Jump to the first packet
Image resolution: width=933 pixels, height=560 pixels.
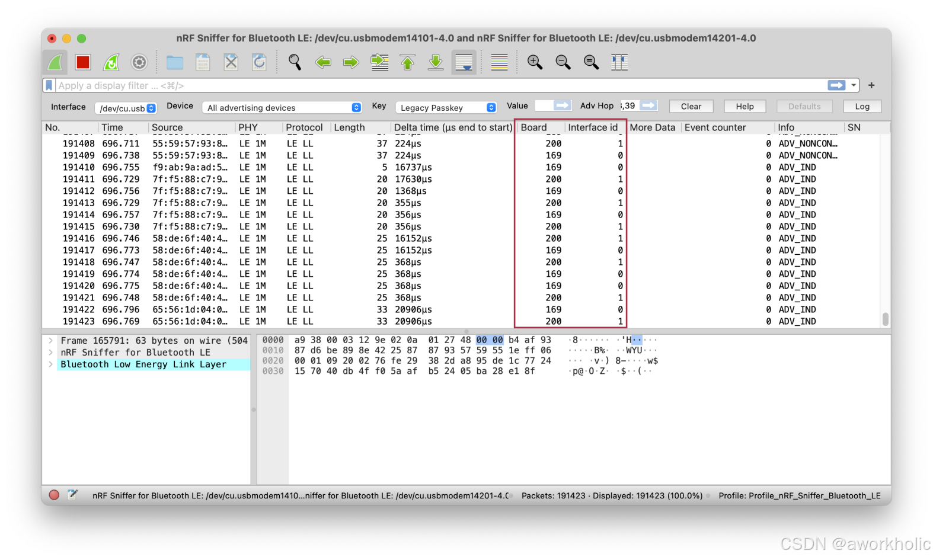click(x=408, y=62)
